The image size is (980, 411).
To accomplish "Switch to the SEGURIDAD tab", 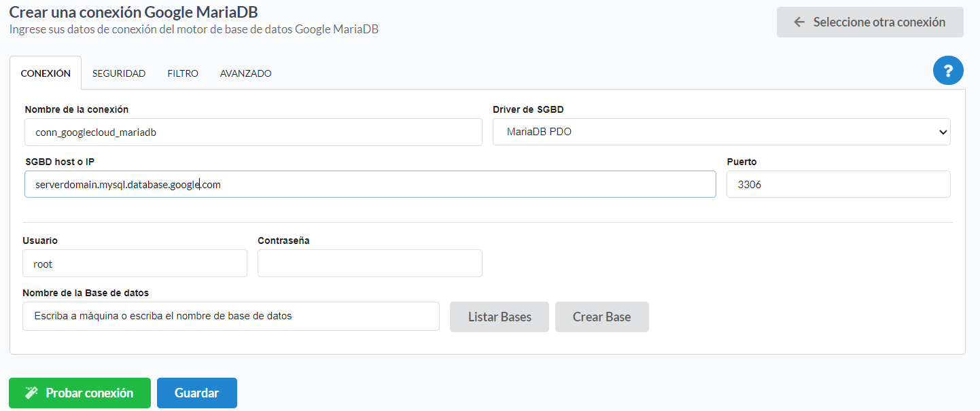I will point(119,73).
